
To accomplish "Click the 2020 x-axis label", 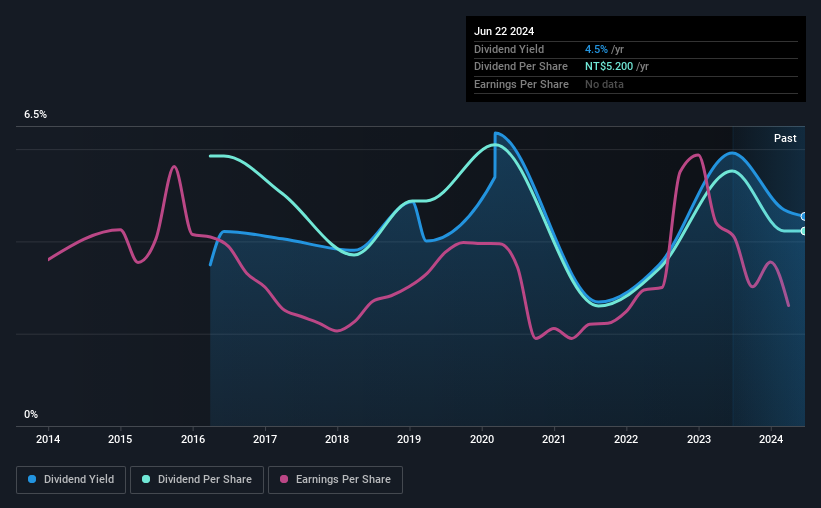I will pyautogui.click(x=482, y=439).
